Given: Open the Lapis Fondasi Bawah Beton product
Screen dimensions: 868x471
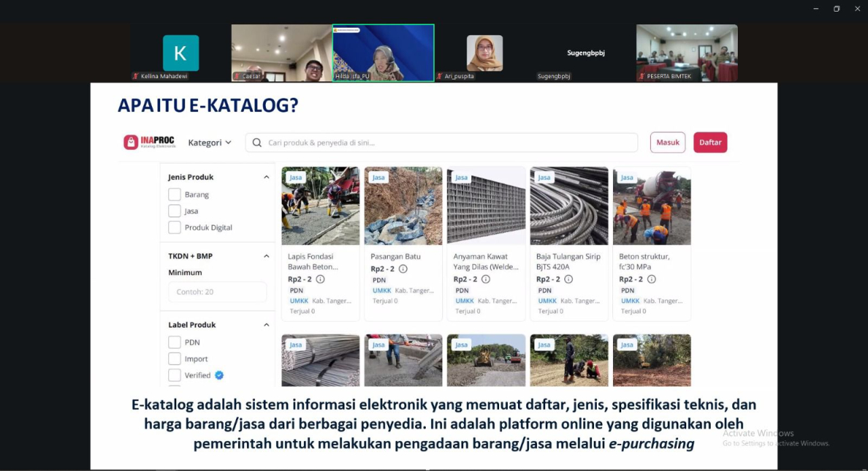Looking at the screenshot, I should point(320,206).
